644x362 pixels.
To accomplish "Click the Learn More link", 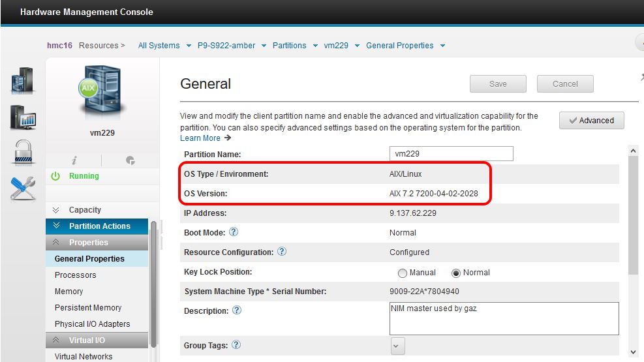I will [x=200, y=138].
